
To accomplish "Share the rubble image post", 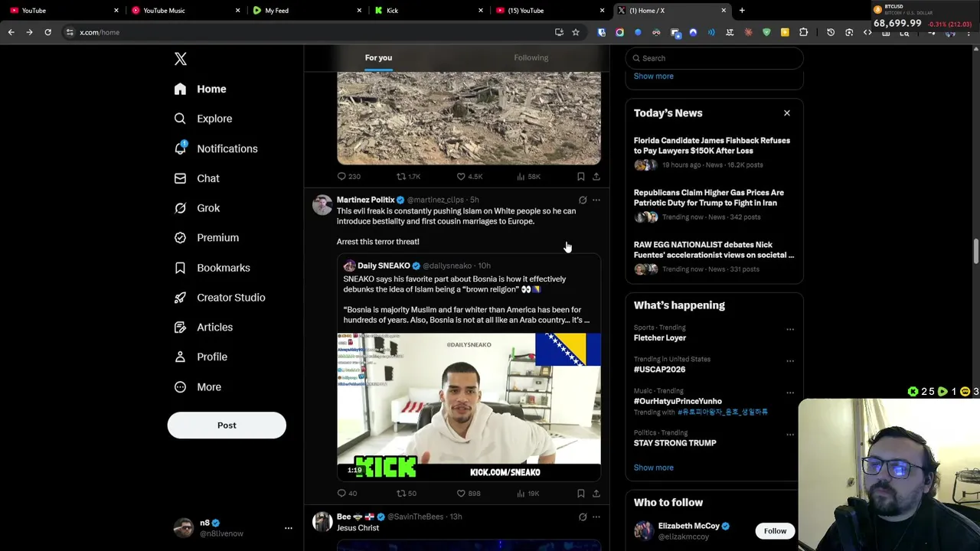I will tap(596, 177).
